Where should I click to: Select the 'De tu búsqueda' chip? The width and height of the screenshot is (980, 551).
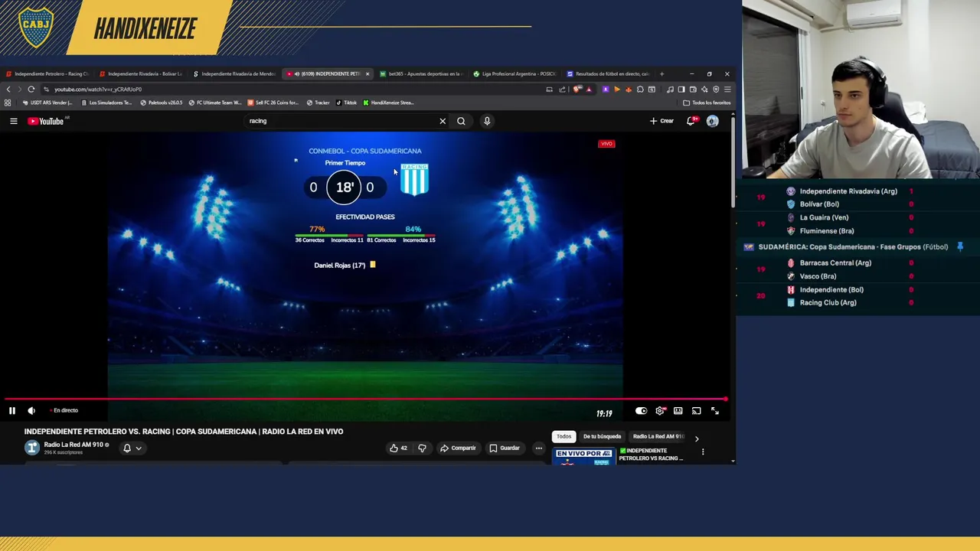[602, 436]
